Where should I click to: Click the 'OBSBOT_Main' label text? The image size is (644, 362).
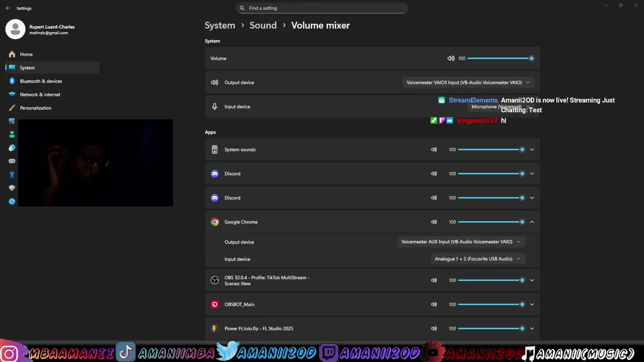click(x=239, y=304)
